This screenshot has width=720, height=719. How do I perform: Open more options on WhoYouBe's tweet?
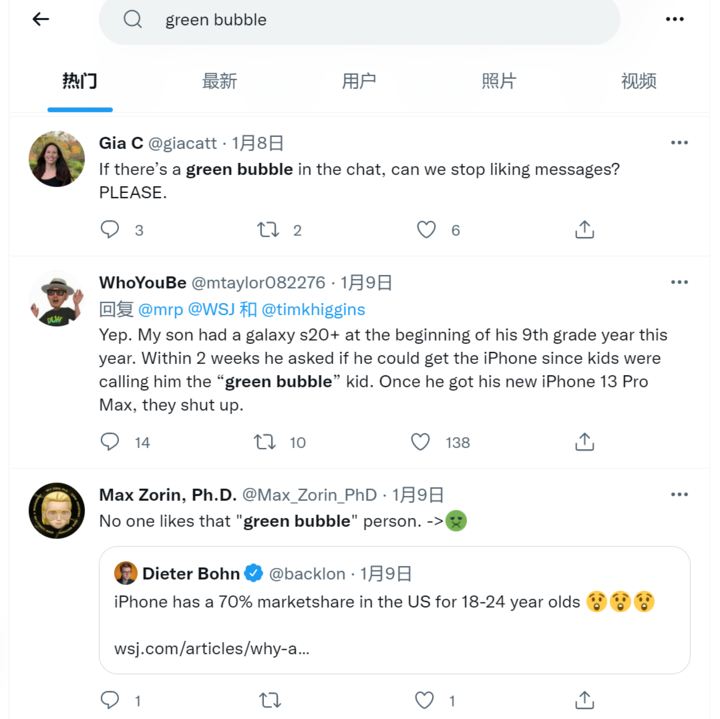679,283
